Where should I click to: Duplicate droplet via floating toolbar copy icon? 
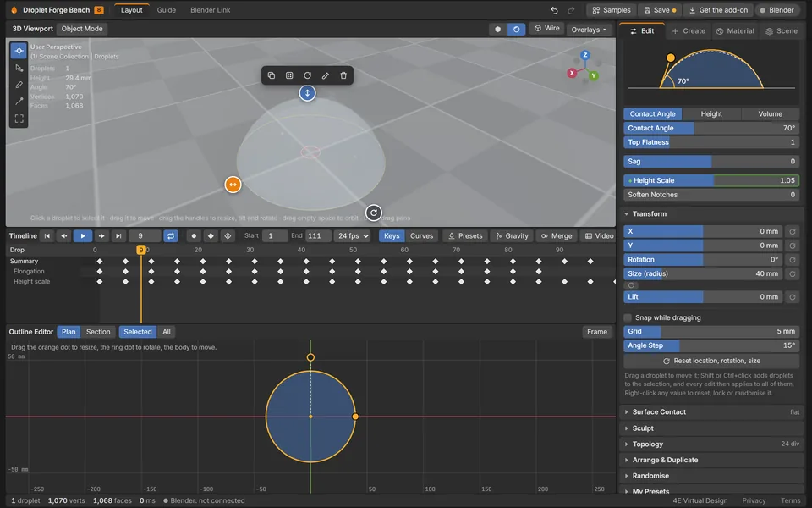pos(272,75)
